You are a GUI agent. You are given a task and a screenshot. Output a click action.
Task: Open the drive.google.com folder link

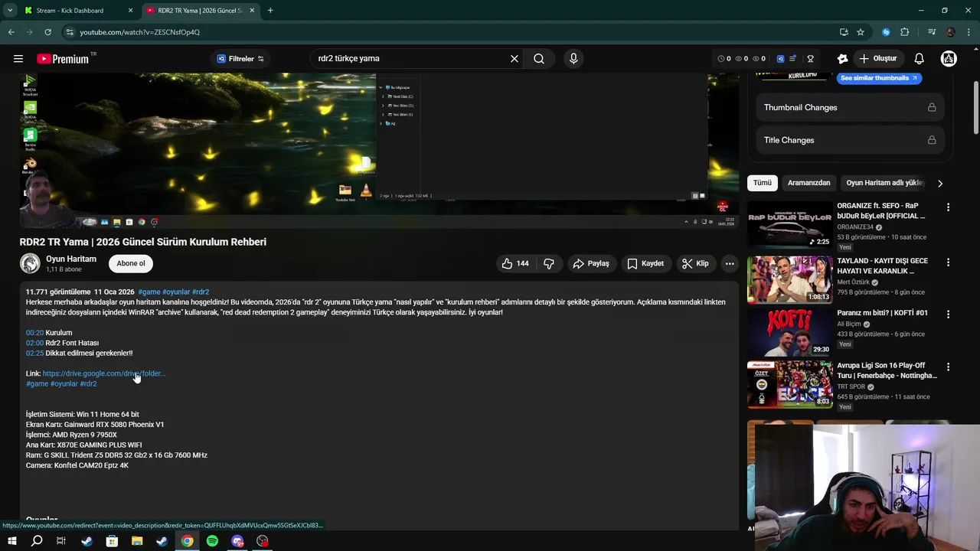[x=103, y=373]
